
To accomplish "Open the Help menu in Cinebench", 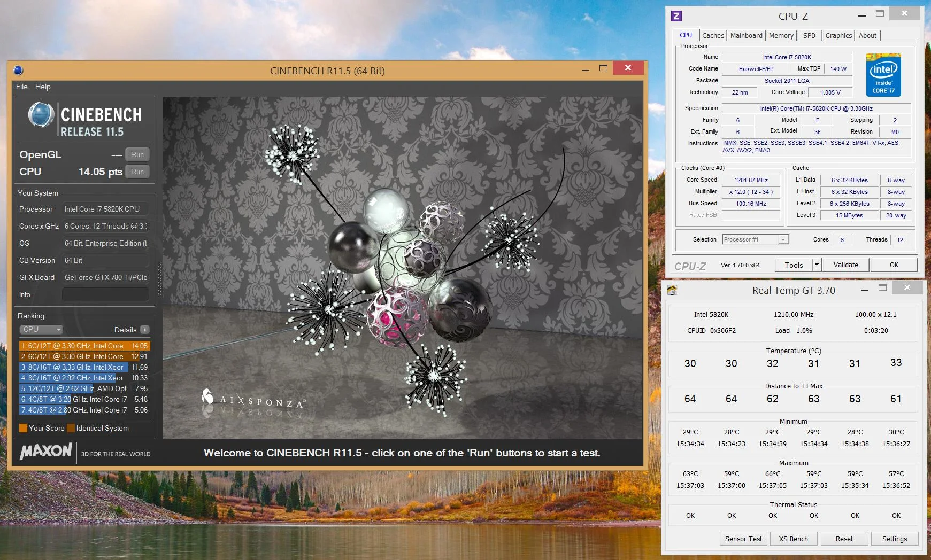I will tap(43, 87).
